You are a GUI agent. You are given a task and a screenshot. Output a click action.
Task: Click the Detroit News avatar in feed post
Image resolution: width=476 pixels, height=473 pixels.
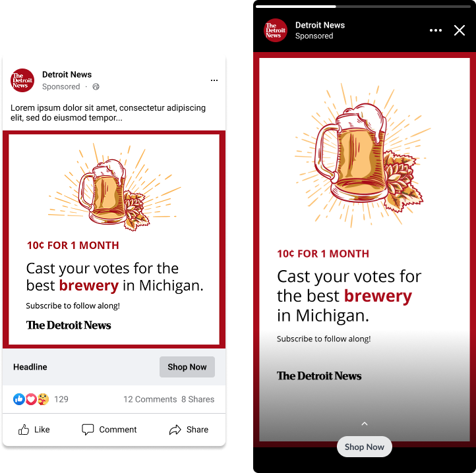click(x=22, y=80)
